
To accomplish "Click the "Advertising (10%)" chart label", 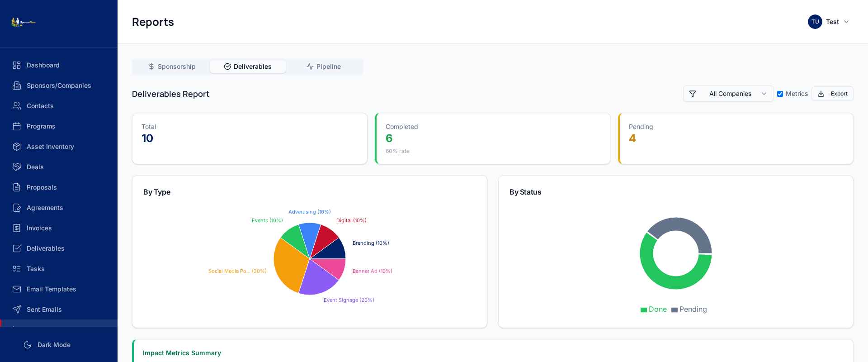I will (x=310, y=212).
